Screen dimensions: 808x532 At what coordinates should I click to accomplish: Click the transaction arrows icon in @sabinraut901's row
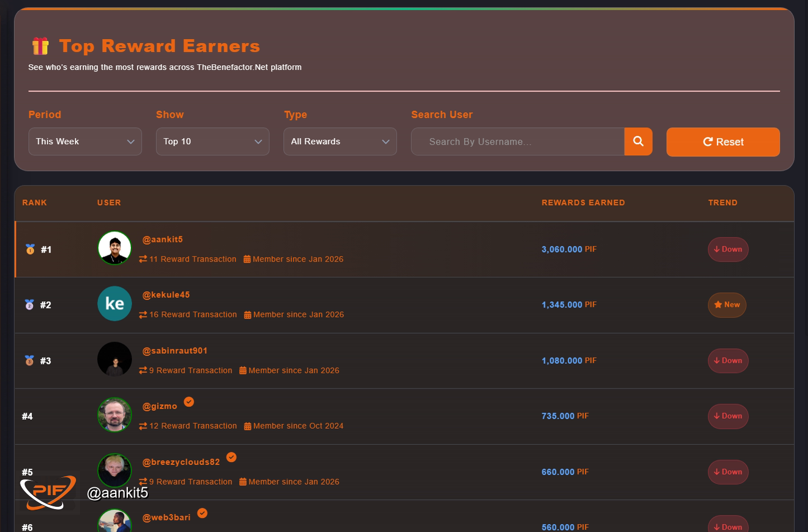click(x=143, y=370)
